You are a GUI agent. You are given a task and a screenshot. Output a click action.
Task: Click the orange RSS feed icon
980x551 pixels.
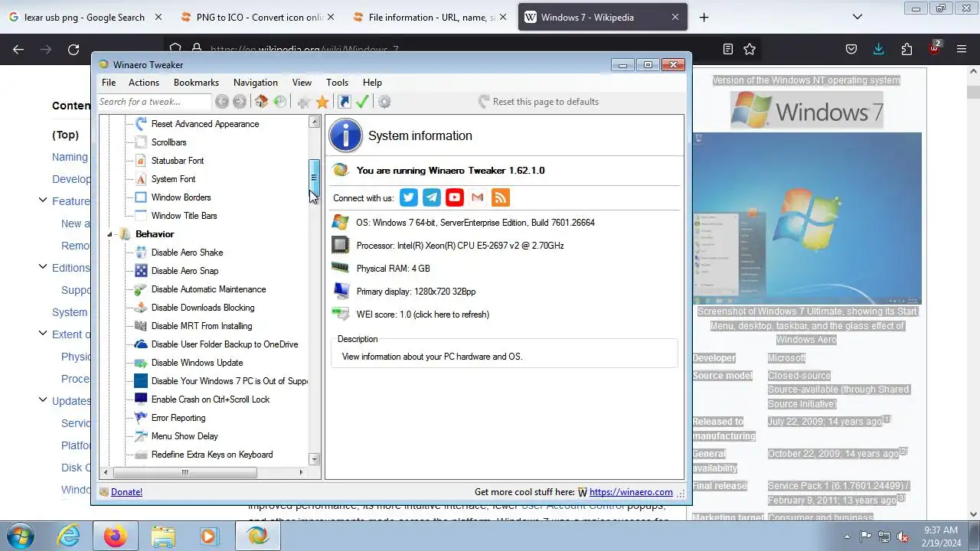pyautogui.click(x=501, y=197)
